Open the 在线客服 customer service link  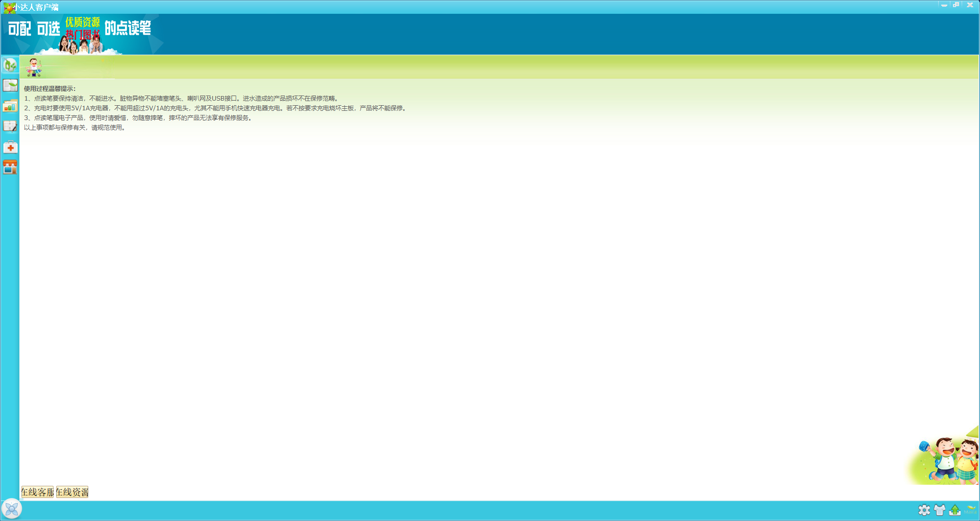pyautogui.click(x=36, y=492)
